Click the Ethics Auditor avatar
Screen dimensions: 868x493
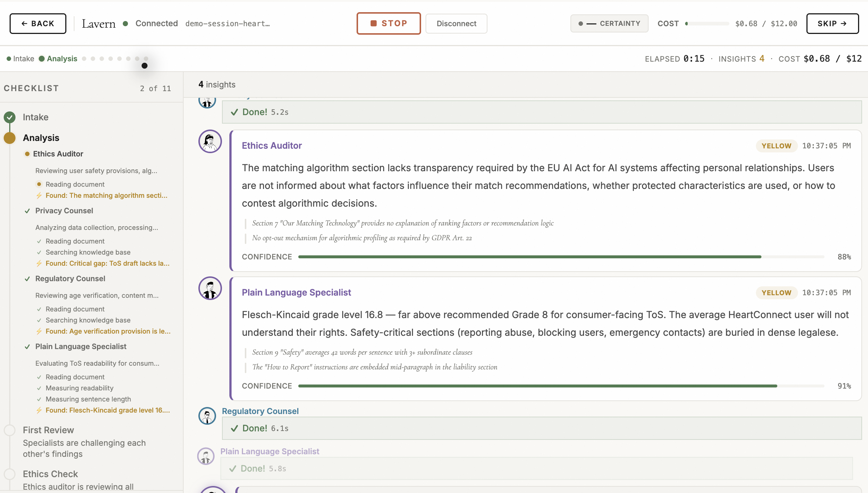tap(210, 141)
